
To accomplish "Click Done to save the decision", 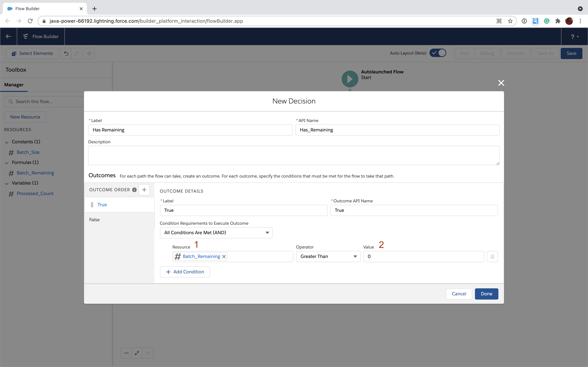I will (486, 294).
